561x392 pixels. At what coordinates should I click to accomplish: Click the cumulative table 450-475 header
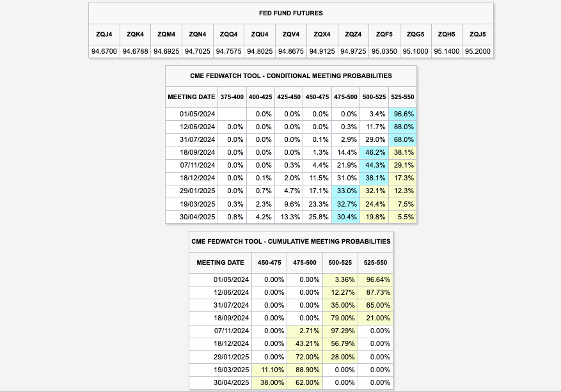269,263
